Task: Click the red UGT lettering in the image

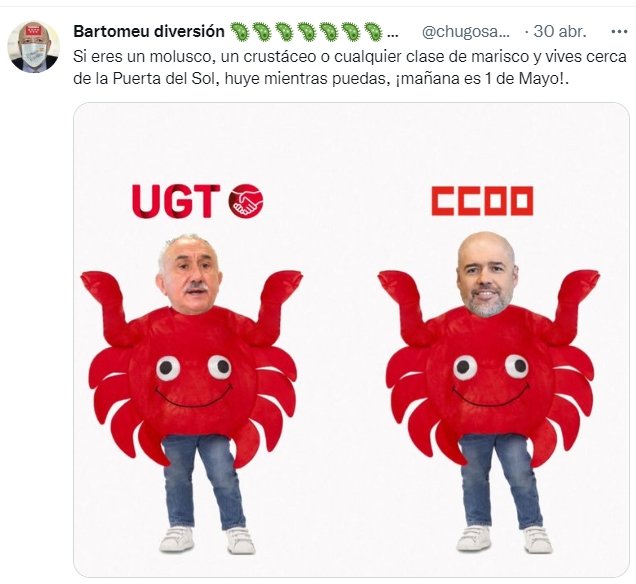Action: pyautogui.click(x=176, y=201)
